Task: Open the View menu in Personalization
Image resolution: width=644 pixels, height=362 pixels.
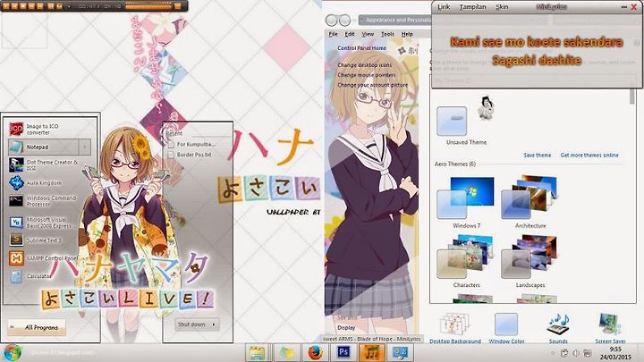Action: 368,34
